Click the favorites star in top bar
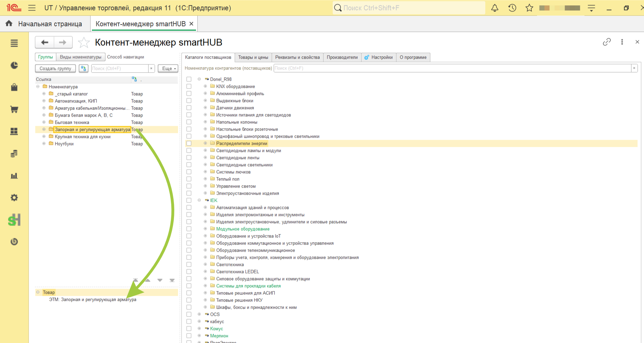644x343 pixels. (529, 8)
